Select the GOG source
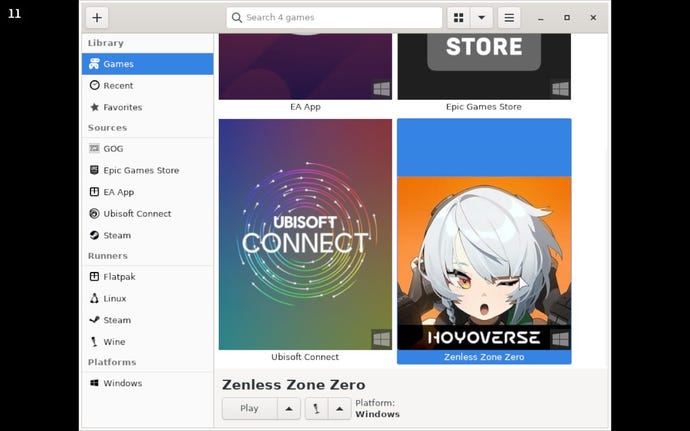Image resolution: width=690 pixels, height=431 pixels. pyautogui.click(x=147, y=149)
